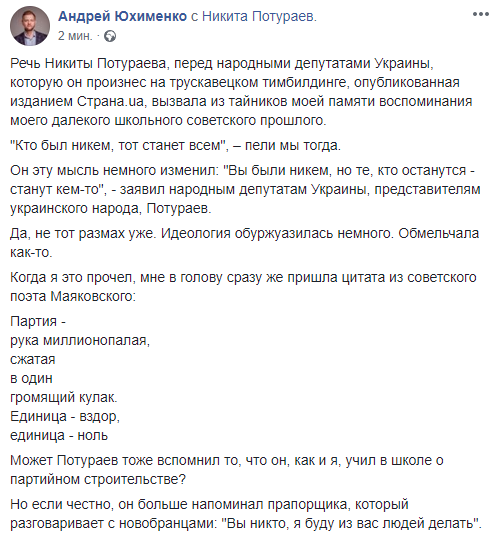Open the post options three-dot menu
Viewport: 494px width, 535px height.
point(480,14)
